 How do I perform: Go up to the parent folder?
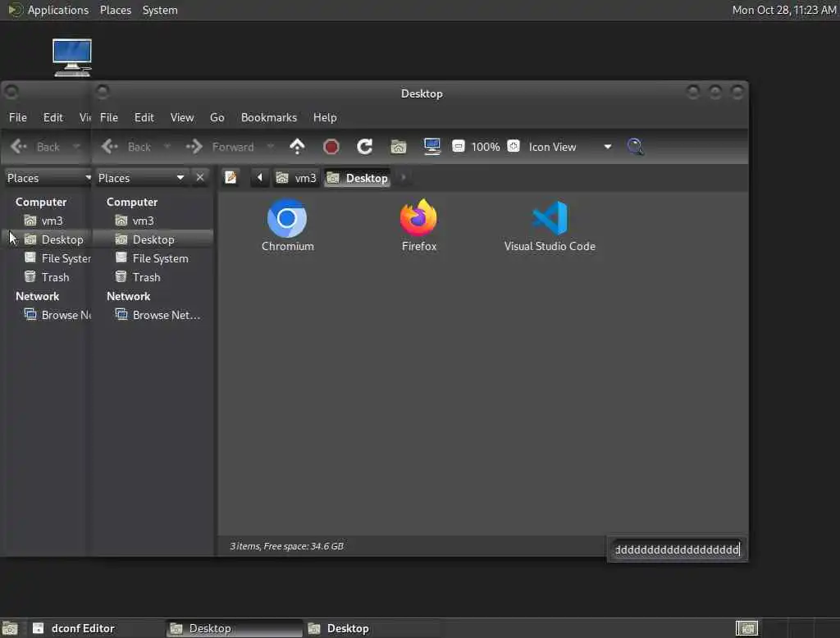(x=297, y=146)
